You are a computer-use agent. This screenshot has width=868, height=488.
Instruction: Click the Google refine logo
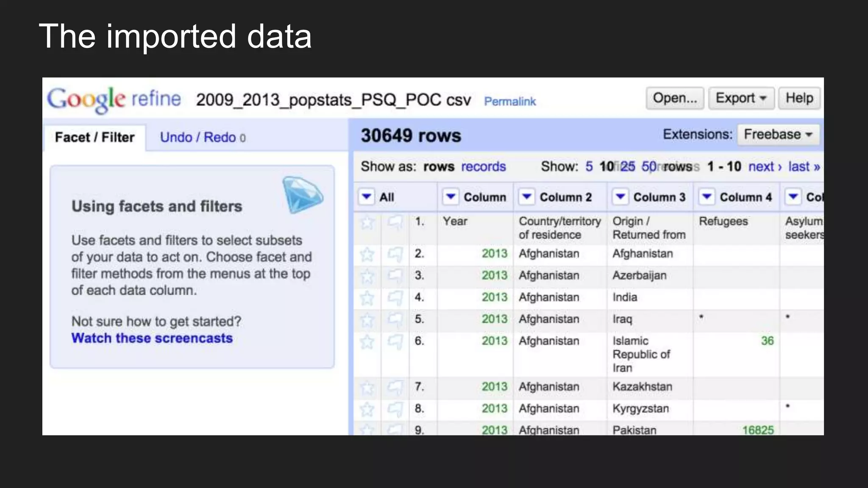(114, 100)
